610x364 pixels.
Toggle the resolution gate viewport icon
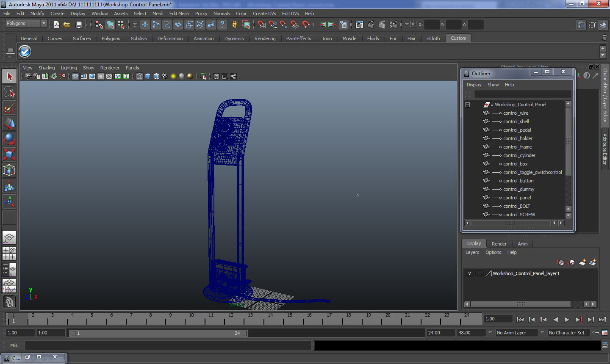point(92,76)
